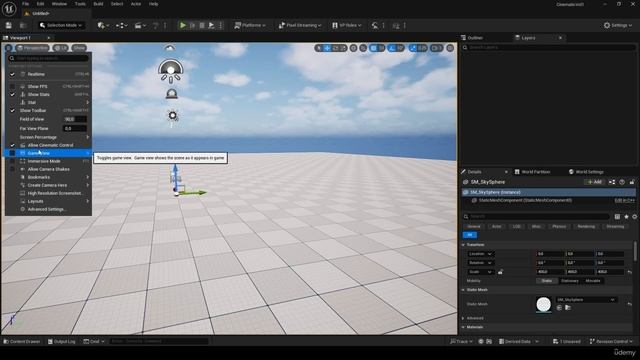The height and width of the screenshot is (360, 640).
Task: Expand the Layouts submenu
Action: click(48, 201)
